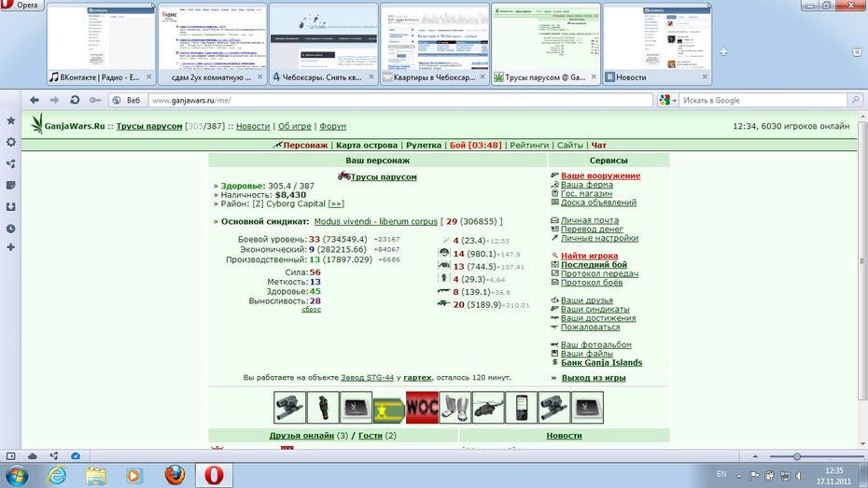Add a sidebar panel with plus icon
868x488 pixels.
(10, 247)
